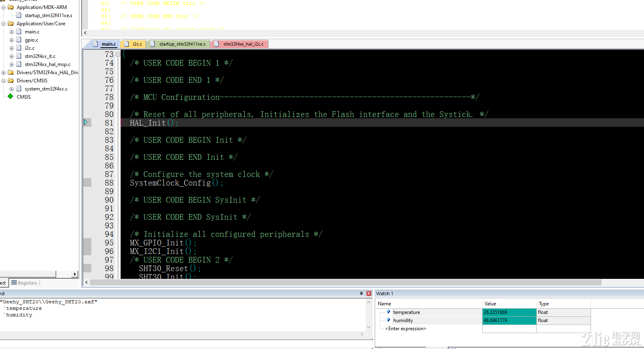644x349 pixels.
Task: Click the editor horizontal scrollbar thumb
Action: click(x=346, y=283)
